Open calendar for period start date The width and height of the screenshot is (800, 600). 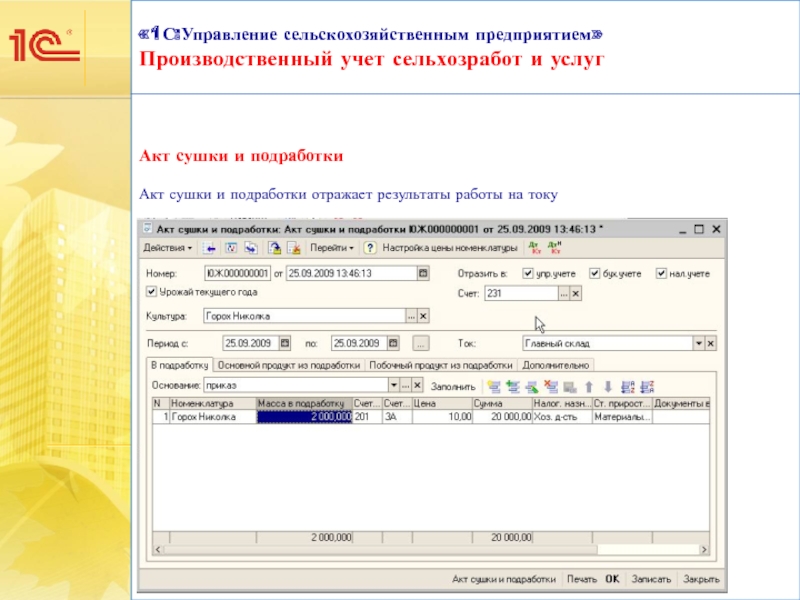(285, 343)
